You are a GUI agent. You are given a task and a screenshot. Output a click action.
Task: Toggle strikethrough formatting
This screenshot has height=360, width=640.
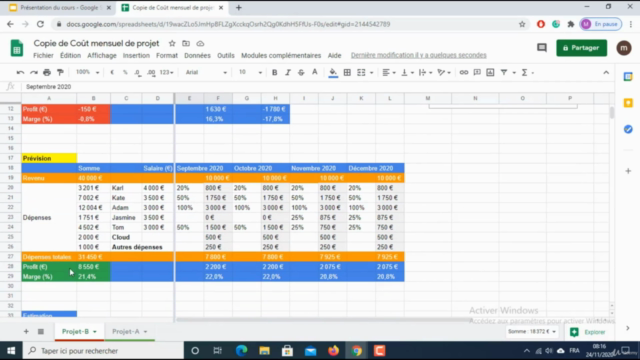[x=301, y=72]
